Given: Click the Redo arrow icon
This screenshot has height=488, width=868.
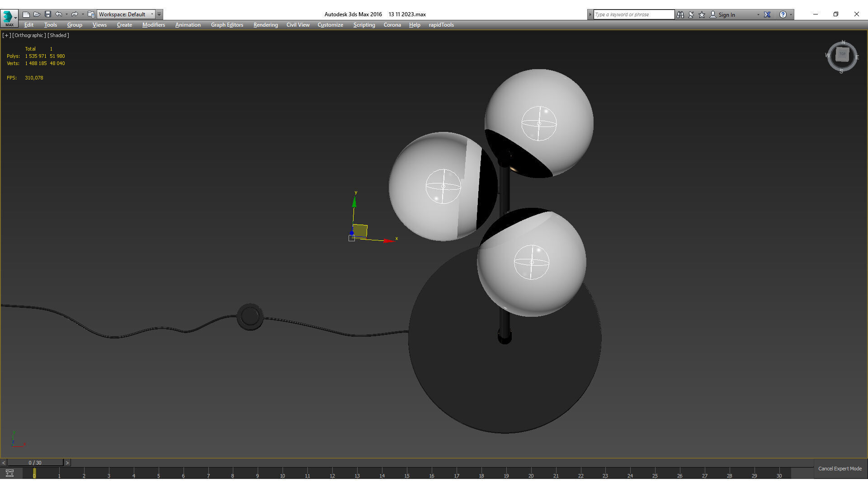Looking at the screenshot, I should coord(75,14).
